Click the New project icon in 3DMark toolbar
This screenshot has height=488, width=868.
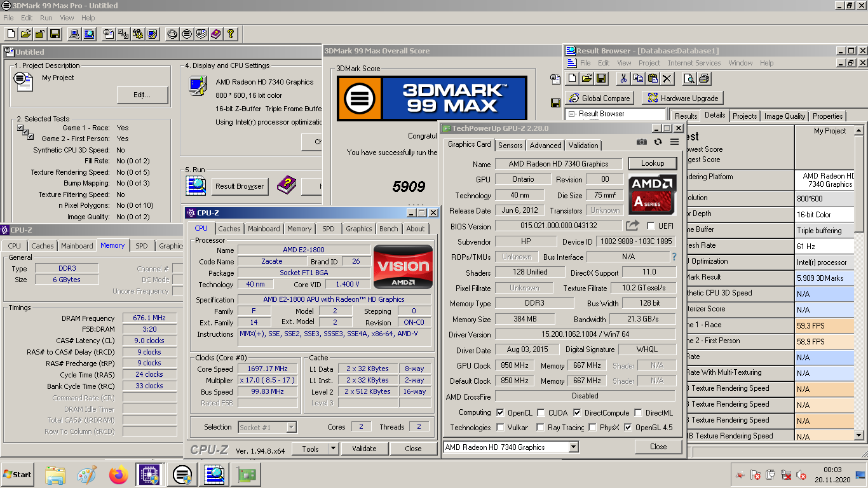pyautogui.click(x=11, y=34)
